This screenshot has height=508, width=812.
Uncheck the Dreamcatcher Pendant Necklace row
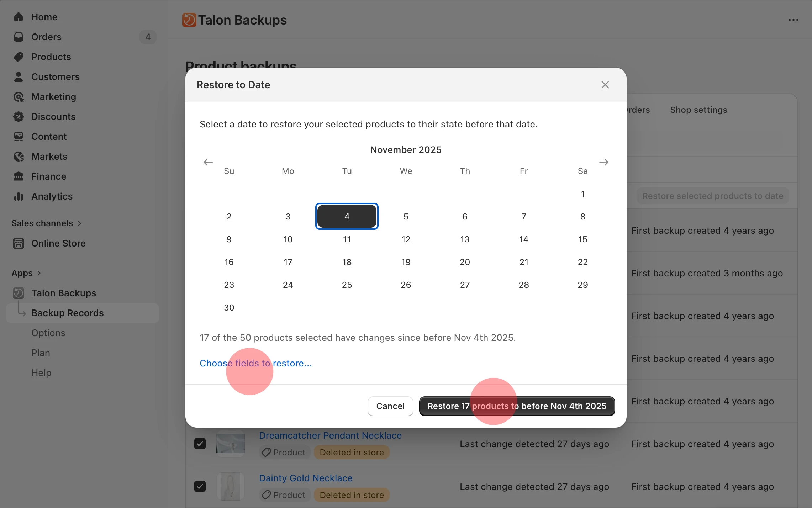coord(200,443)
